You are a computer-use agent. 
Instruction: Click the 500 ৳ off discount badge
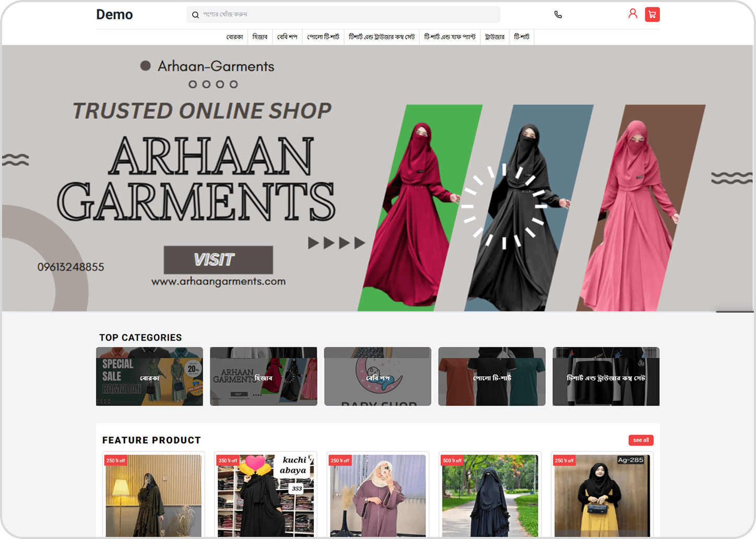(x=452, y=461)
